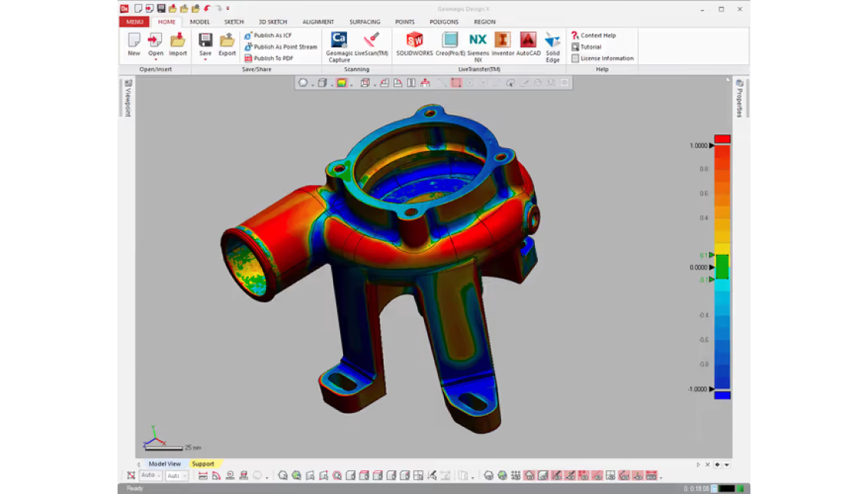Click Publish To PDF
Viewport: 868px width, 494px height.
click(269, 58)
